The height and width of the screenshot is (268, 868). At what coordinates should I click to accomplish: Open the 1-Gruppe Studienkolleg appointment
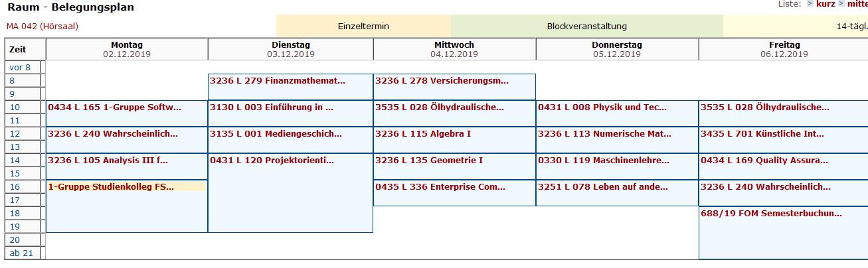(x=111, y=187)
